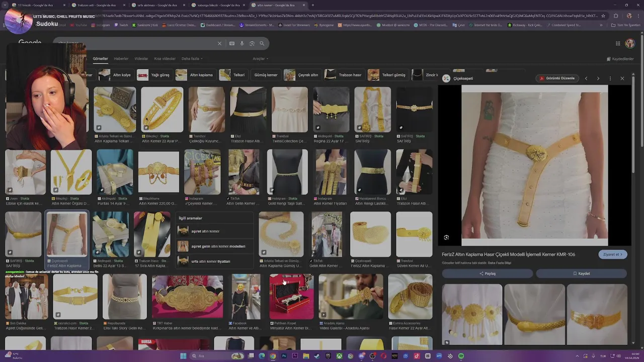Click the Kaydet save button
Image resolution: width=644 pixels, height=362 pixels.
(x=581, y=274)
